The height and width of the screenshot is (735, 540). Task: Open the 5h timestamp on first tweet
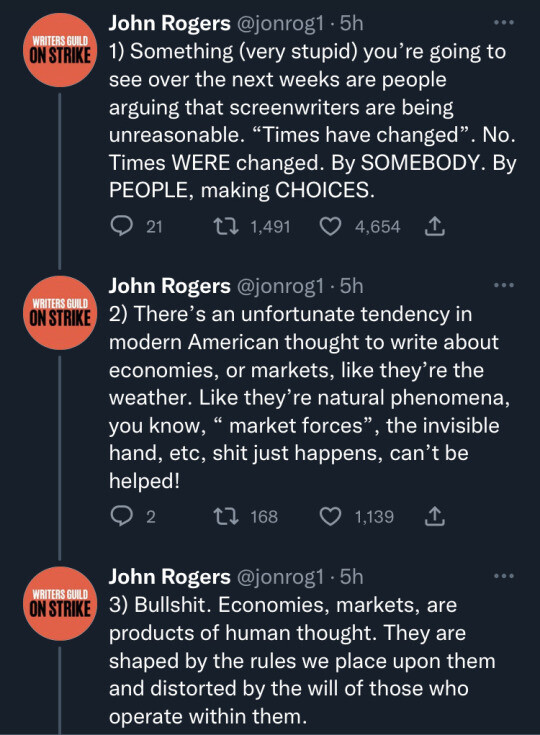[352, 23]
